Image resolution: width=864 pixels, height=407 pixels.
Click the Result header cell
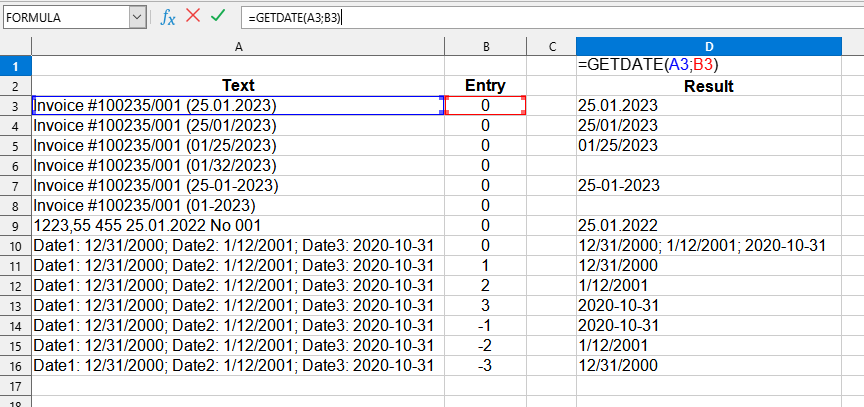coord(709,86)
